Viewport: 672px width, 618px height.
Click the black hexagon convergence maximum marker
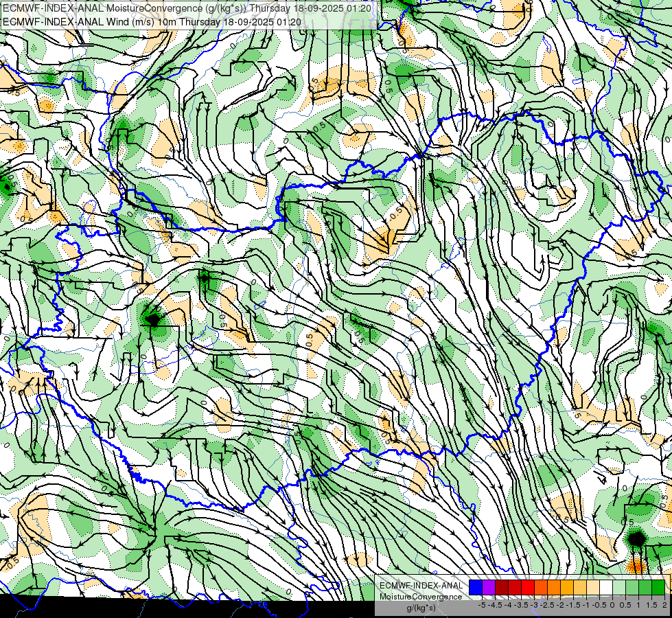click(636, 538)
